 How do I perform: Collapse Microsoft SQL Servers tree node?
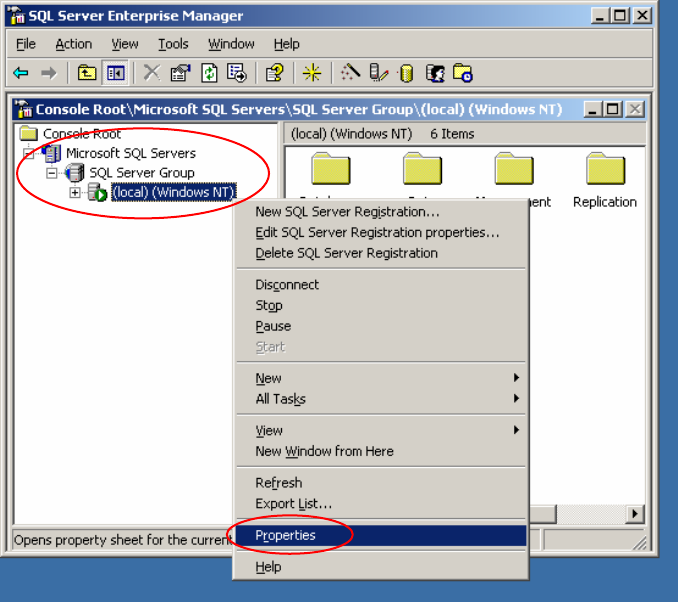tap(28, 154)
